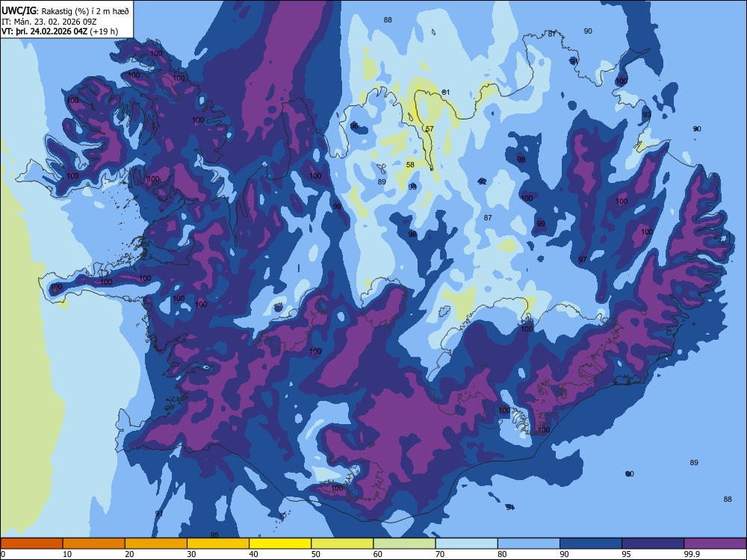
Task: Click the '92' humidity reading on the map
Action: 483,182
